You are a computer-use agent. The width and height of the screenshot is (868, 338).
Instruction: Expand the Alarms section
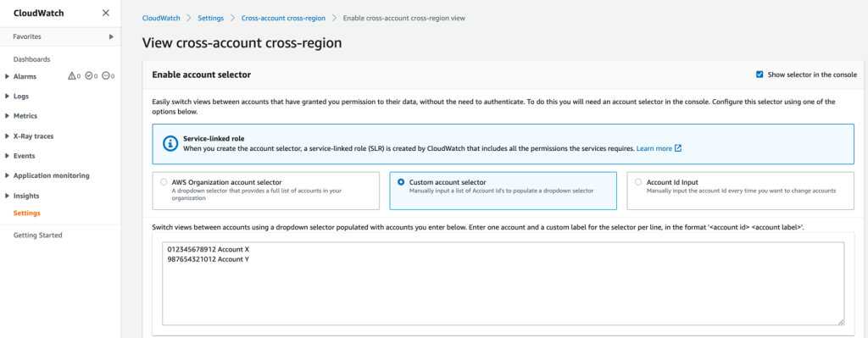click(7, 76)
